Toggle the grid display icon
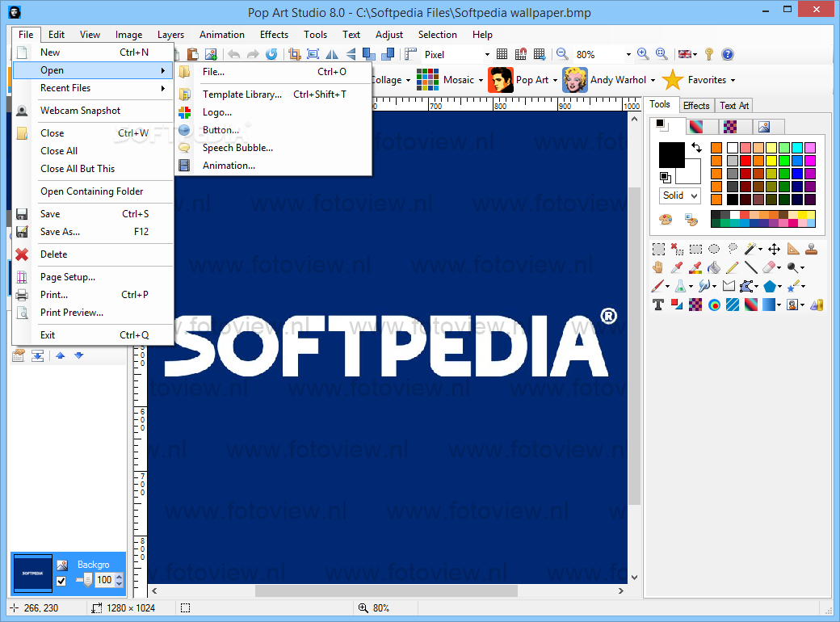This screenshot has height=622, width=840. [502, 54]
